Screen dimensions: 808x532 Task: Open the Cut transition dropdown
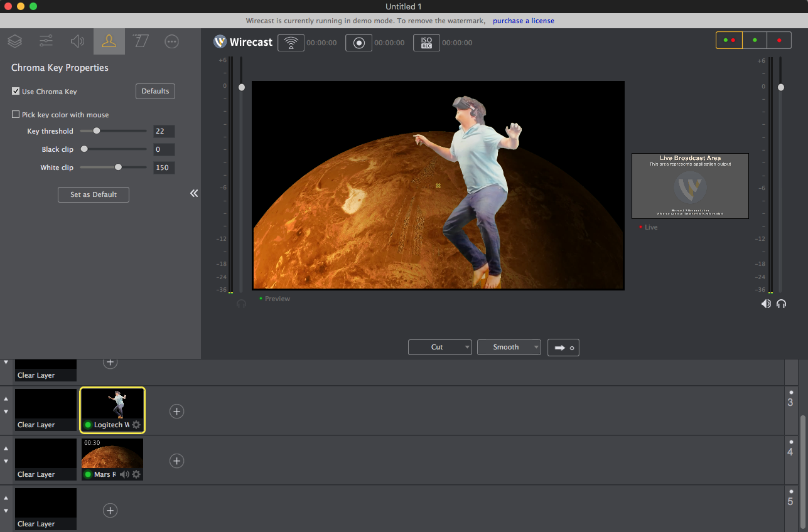[x=440, y=347]
